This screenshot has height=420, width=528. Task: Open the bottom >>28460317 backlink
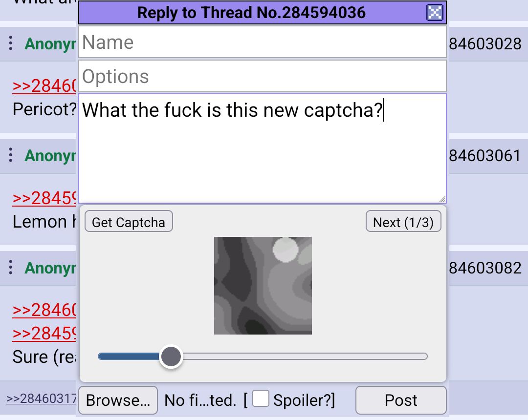pos(41,398)
